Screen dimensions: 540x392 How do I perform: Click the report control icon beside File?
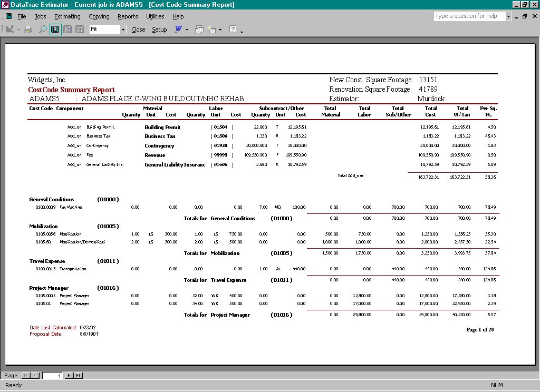click(x=9, y=16)
